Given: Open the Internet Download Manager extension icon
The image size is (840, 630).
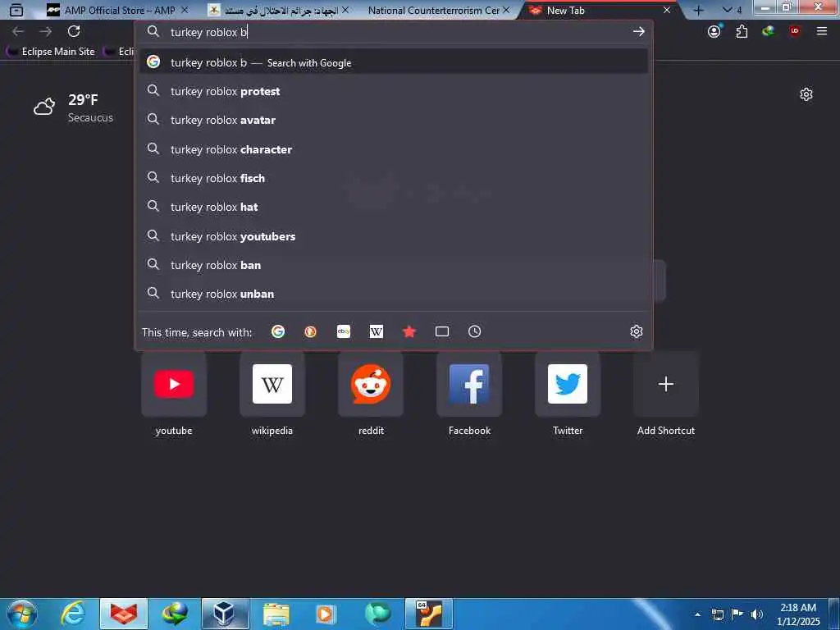Looking at the screenshot, I should click(768, 32).
